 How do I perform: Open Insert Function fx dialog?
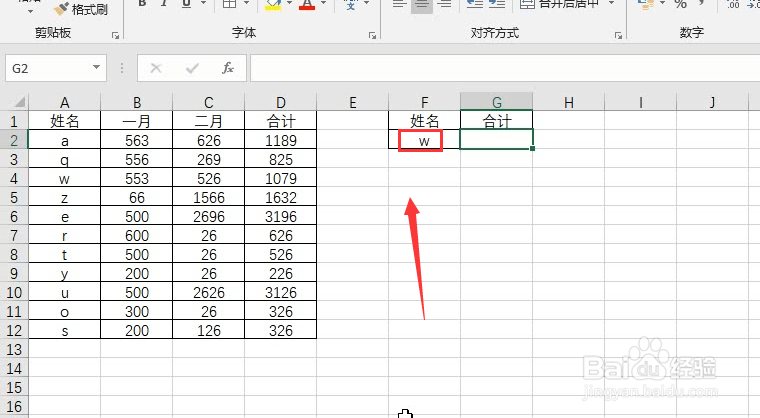click(228, 68)
